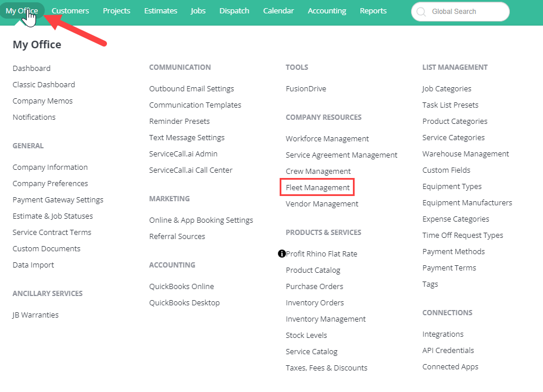
Task: Open the Product Catalog
Action: point(313,270)
